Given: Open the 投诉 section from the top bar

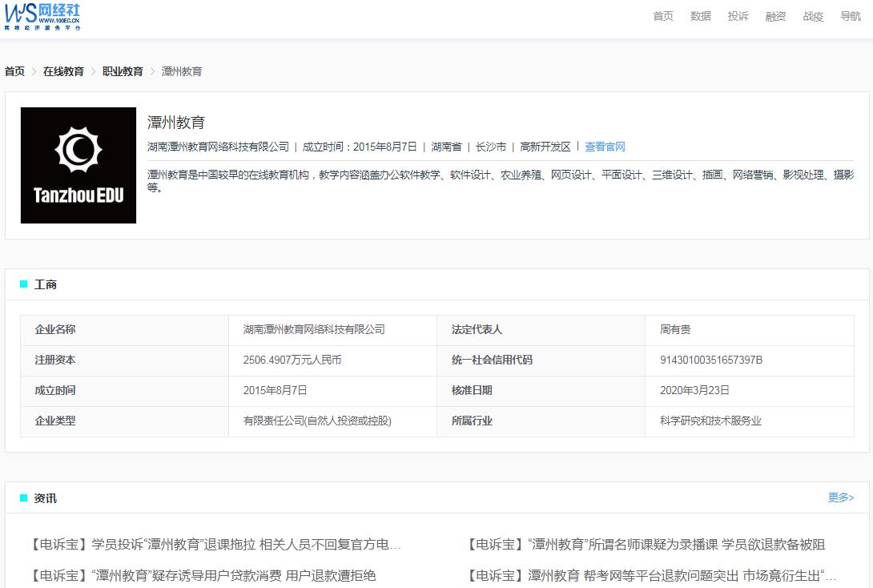Looking at the screenshot, I should pos(738,16).
